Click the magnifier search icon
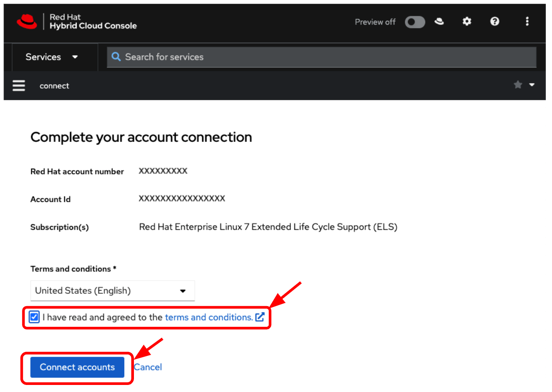The image size is (552, 392). point(116,57)
